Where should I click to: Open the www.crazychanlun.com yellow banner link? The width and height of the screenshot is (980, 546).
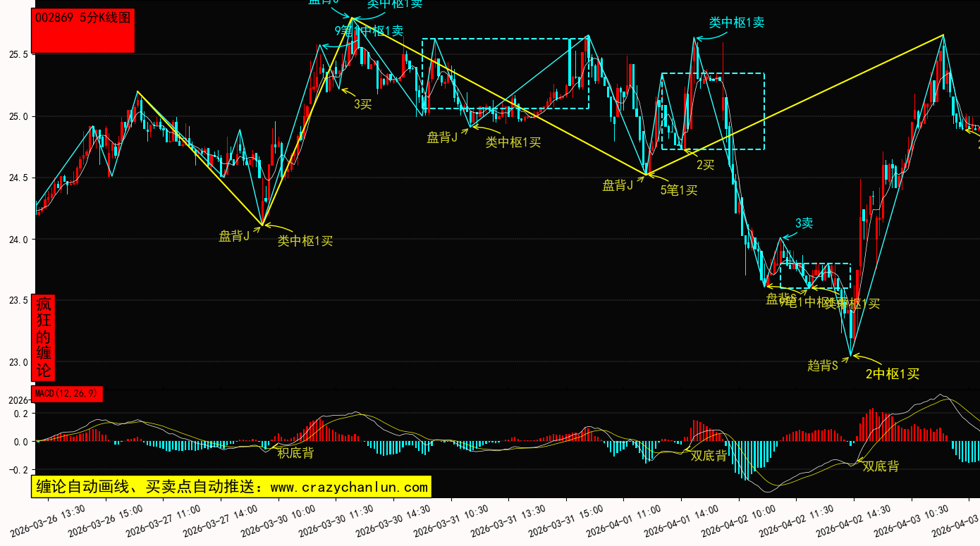[x=231, y=487]
